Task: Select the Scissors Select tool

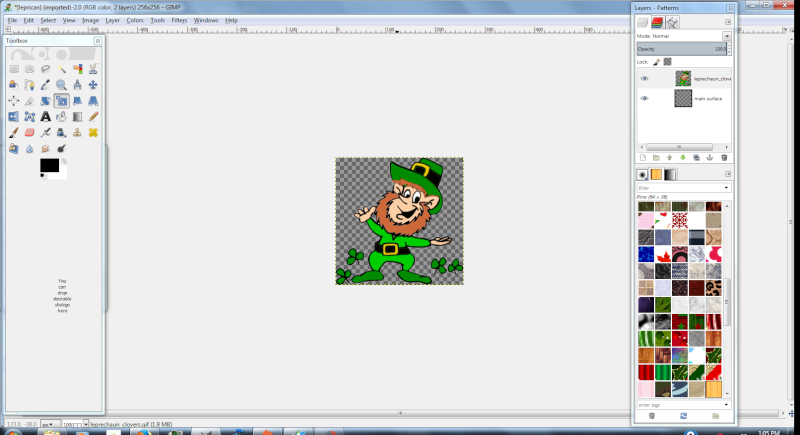Action: 93,69
